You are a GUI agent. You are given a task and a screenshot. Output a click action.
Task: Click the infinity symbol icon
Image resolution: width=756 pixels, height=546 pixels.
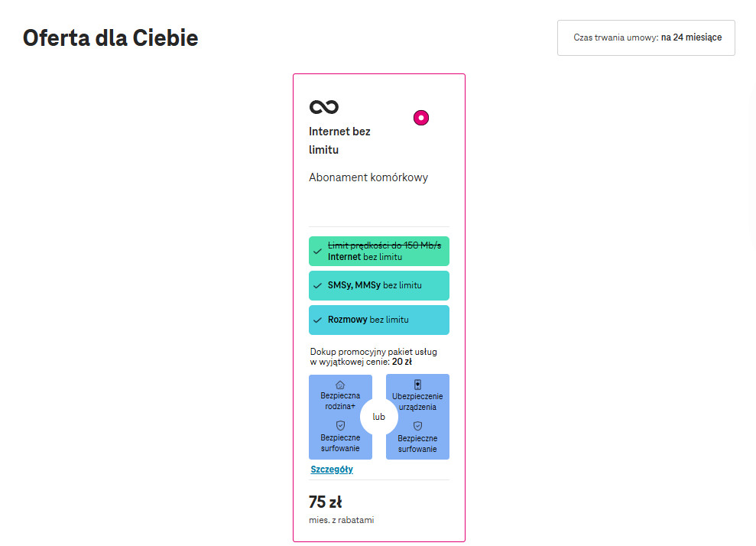(323, 107)
